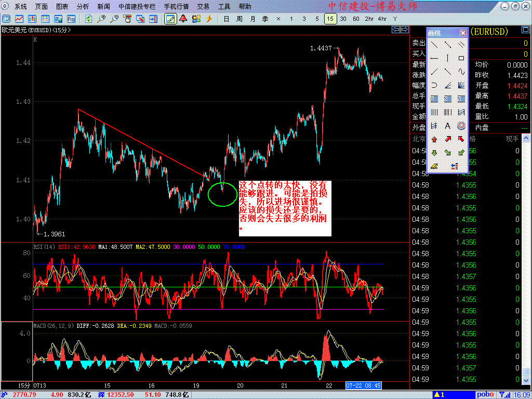Click the chart title 欧元美元(EURUSD)<15分>
532x399 pixels.
(36, 30)
